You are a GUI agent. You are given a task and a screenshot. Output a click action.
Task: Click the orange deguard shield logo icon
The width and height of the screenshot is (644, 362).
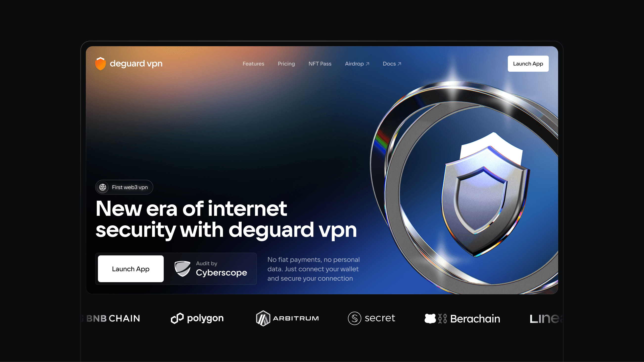(x=100, y=64)
